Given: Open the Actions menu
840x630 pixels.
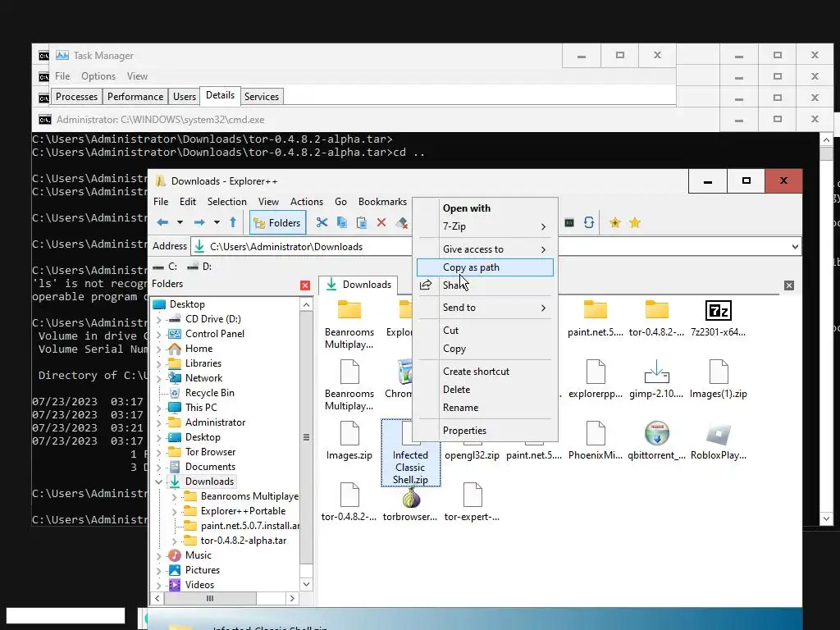Looking at the screenshot, I should (x=307, y=202).
